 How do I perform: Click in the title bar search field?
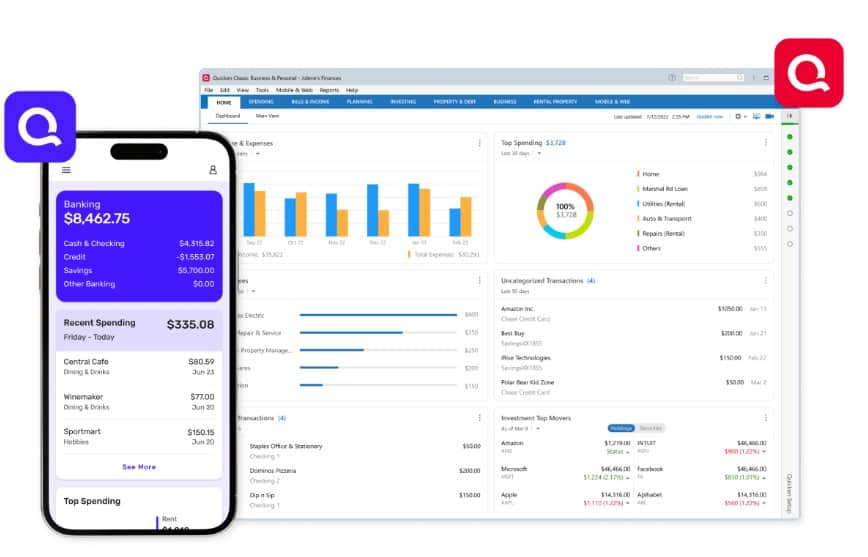coord(713,78)
